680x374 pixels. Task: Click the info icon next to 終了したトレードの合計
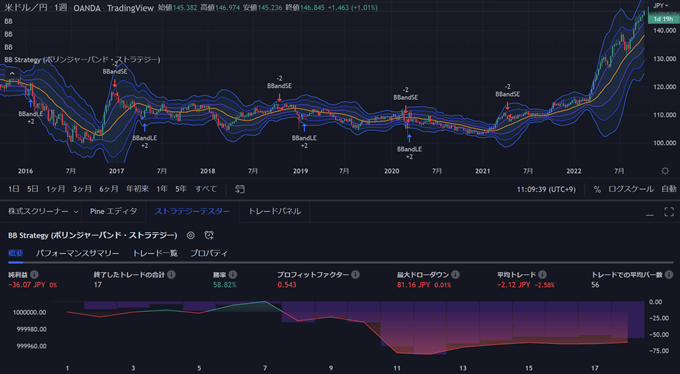(x=171, y=275)
